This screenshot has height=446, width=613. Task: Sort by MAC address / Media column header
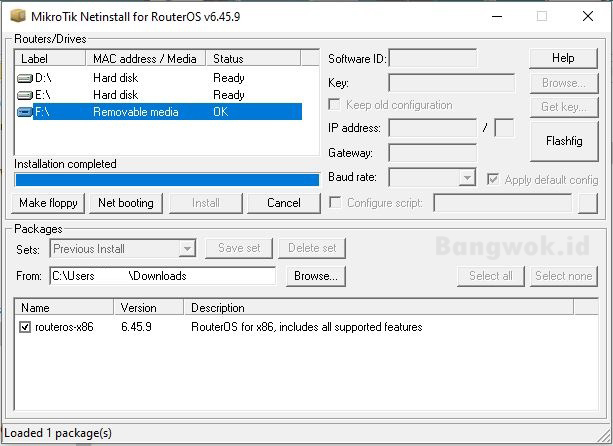145,59
